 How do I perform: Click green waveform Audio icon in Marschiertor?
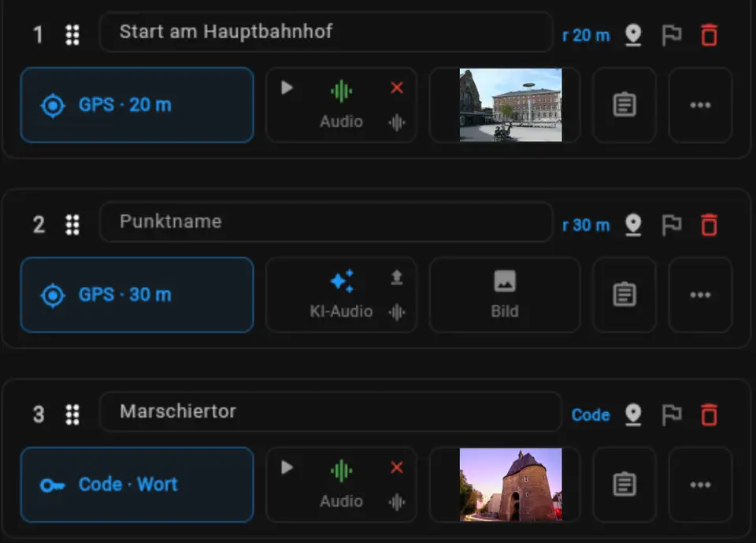341,470
